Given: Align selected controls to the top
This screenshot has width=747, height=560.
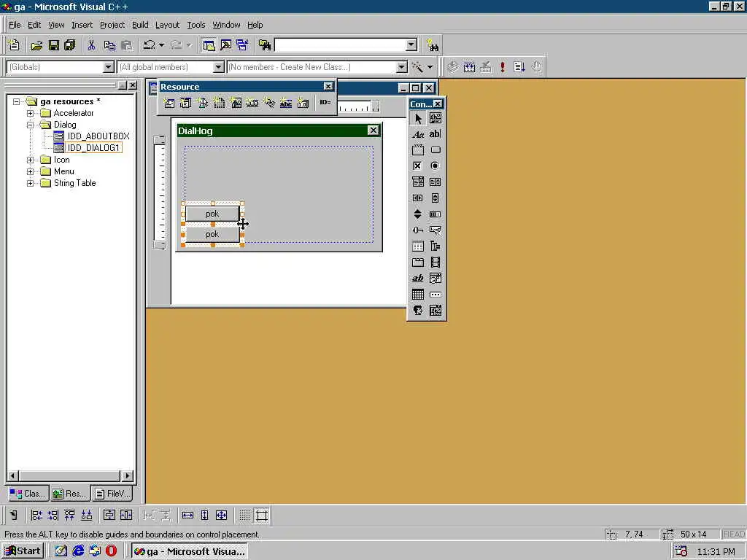Looking at the screenshot, I should 69,516.
